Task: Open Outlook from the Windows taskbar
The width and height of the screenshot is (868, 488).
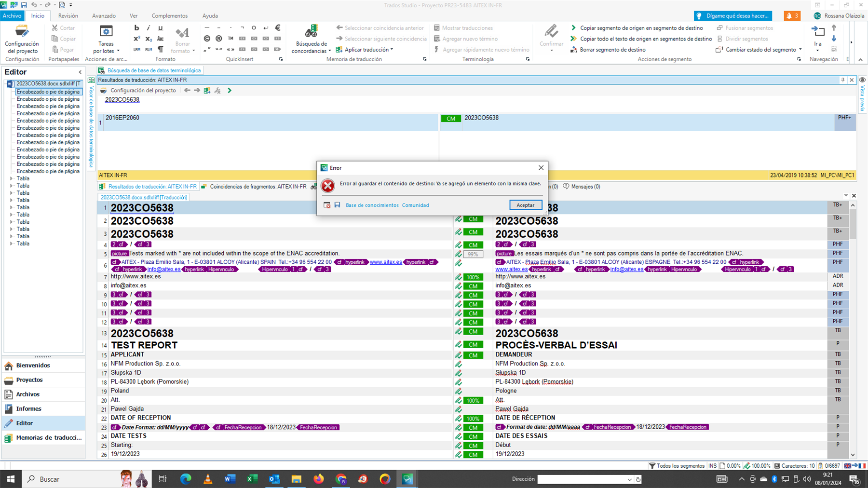Action: 274,479
